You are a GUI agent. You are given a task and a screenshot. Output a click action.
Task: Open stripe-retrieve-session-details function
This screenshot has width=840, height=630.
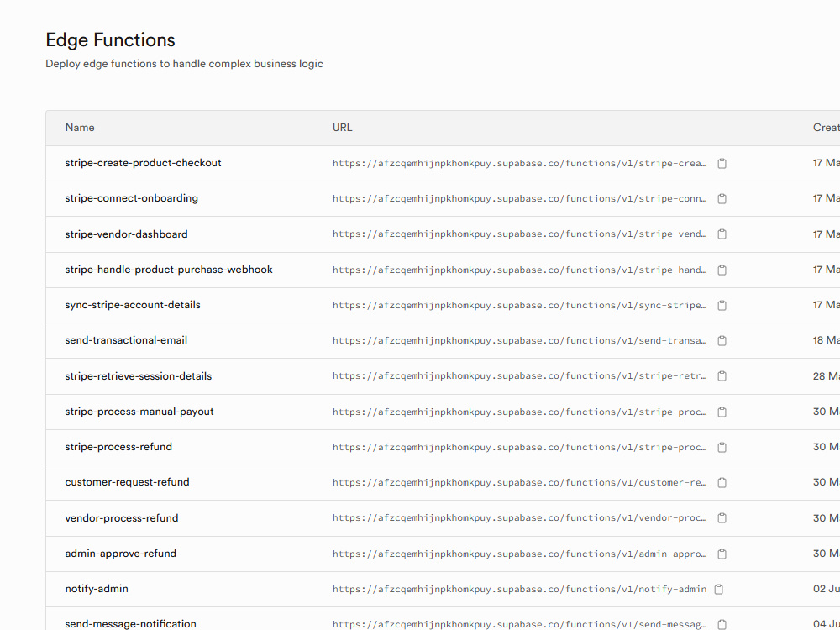pos(139,376)
